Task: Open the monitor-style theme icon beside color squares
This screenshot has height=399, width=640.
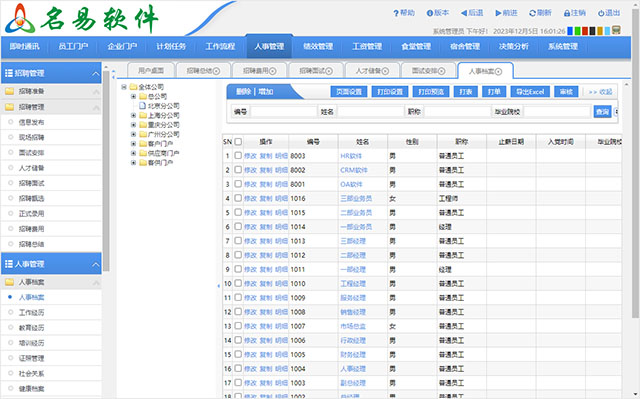Action: pyautogui.click(x=616, y=30)
